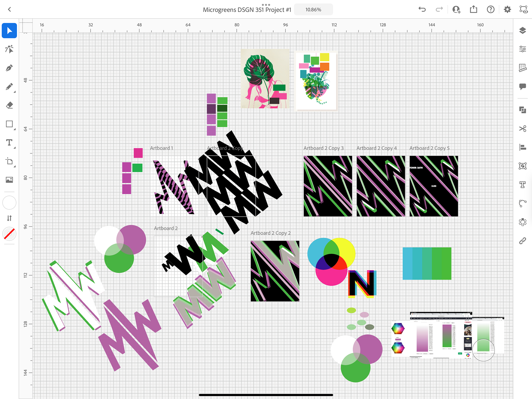Undo the last action

click(422, 10)
